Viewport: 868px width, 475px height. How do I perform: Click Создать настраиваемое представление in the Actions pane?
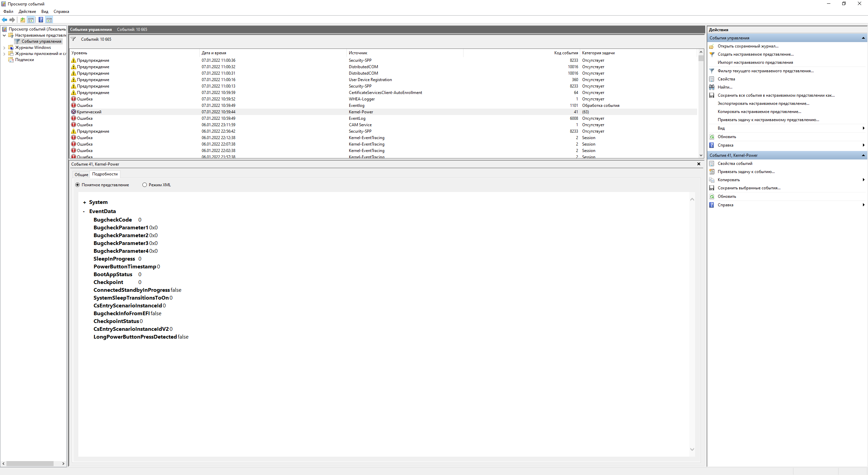(x=755, y=54)
